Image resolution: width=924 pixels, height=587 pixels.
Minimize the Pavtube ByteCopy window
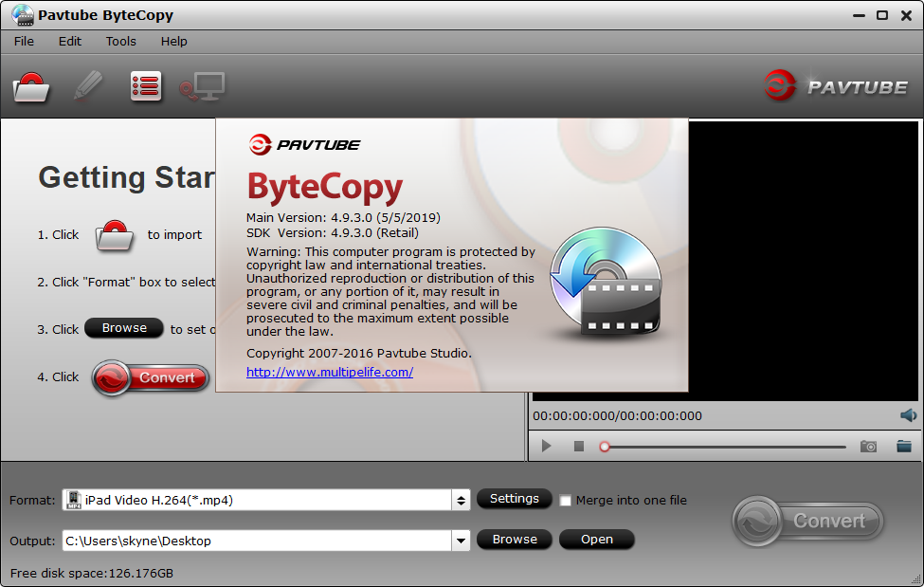point(859,15)
